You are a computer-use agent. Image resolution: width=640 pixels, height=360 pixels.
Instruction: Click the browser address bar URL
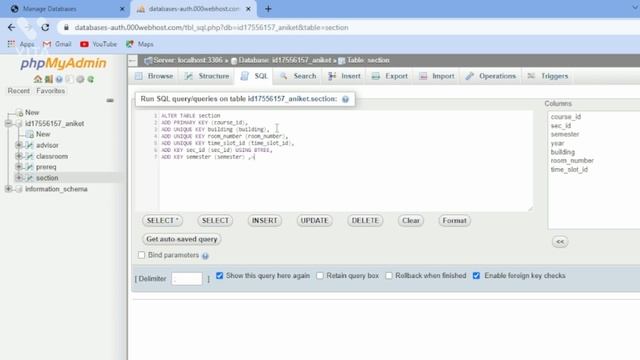tap(211, 28)
